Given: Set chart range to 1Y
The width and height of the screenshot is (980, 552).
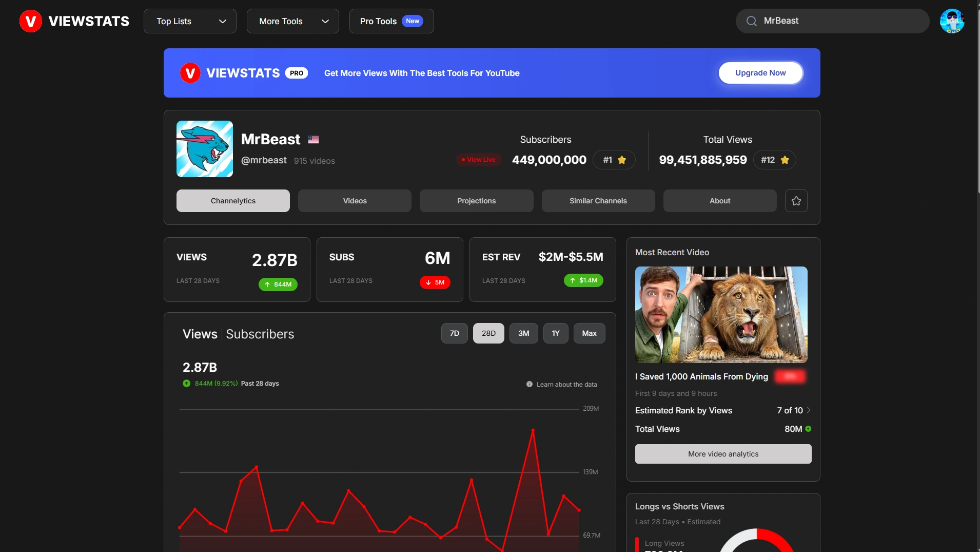Looking at the screenshot, I should coord(556,333).
